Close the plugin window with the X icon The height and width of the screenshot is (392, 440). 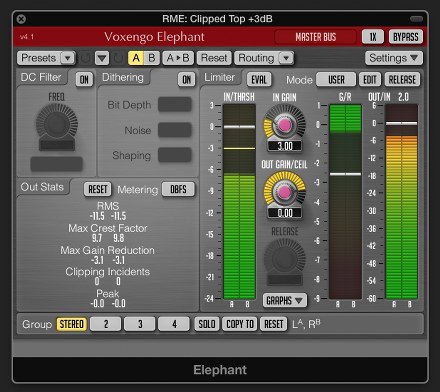point(21,19)
